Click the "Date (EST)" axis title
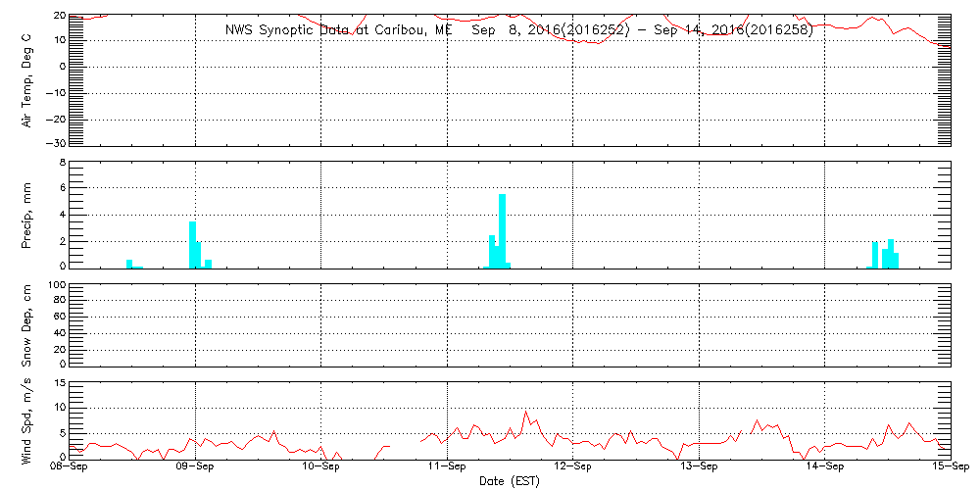The height and width of the screenshot is (490, 980). 510,481
